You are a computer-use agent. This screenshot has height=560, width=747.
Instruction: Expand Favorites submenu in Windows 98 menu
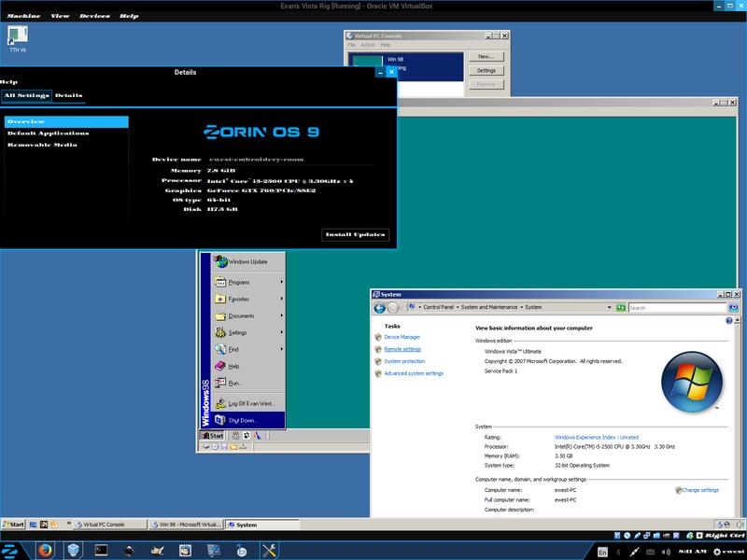[248, 299]
